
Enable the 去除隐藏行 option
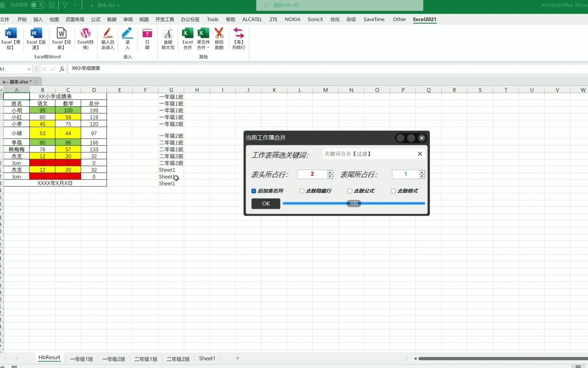301,191
